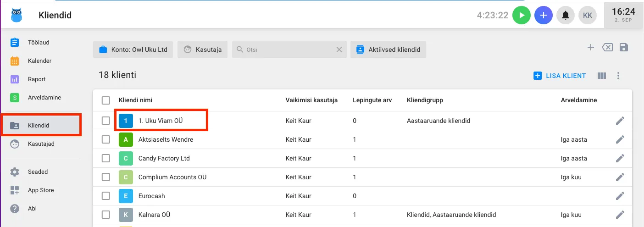Clear filters using the backspace icon
The image size is (644, 227).
607,48
